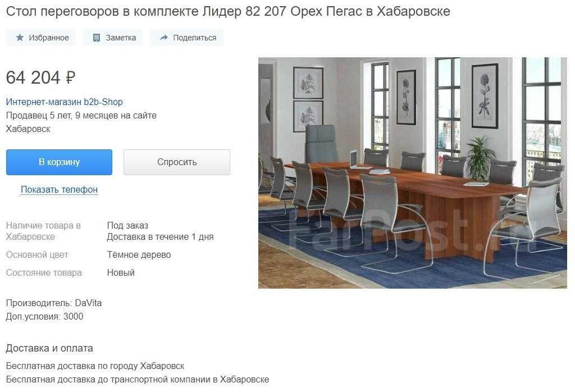This screenshot has width=575, height=392.
Task: Click the ruble currency symbol by the price
Action: coord(70,78)
